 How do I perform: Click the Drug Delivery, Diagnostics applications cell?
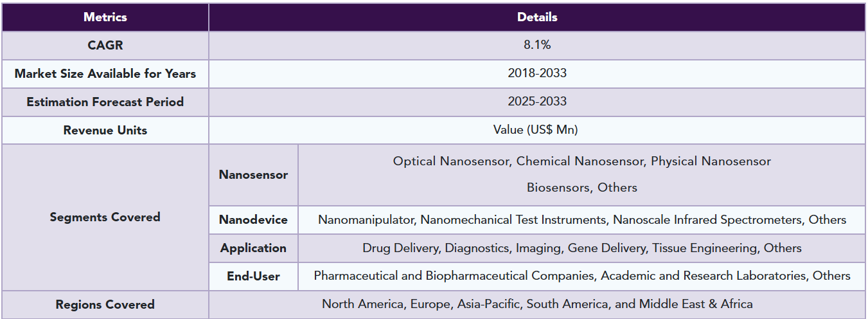[x=582, y=248]
